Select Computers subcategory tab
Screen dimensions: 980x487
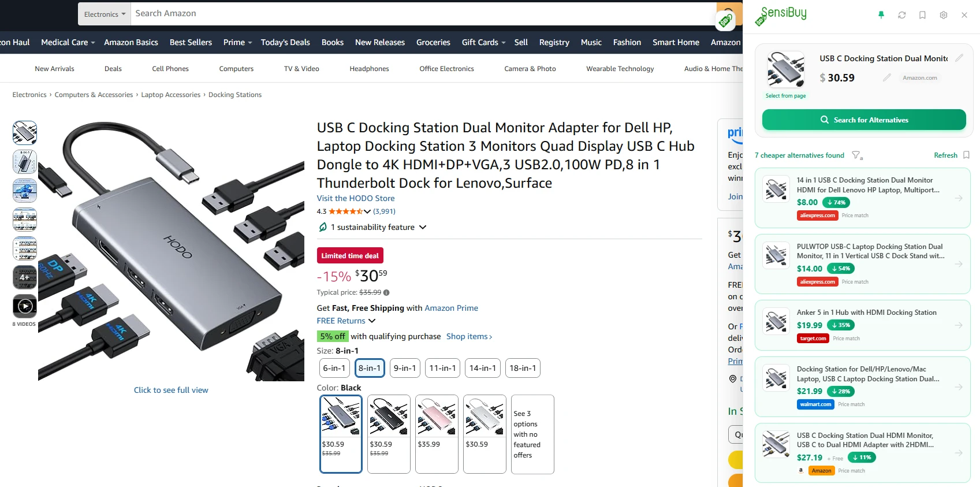click(x=236, y=69)
